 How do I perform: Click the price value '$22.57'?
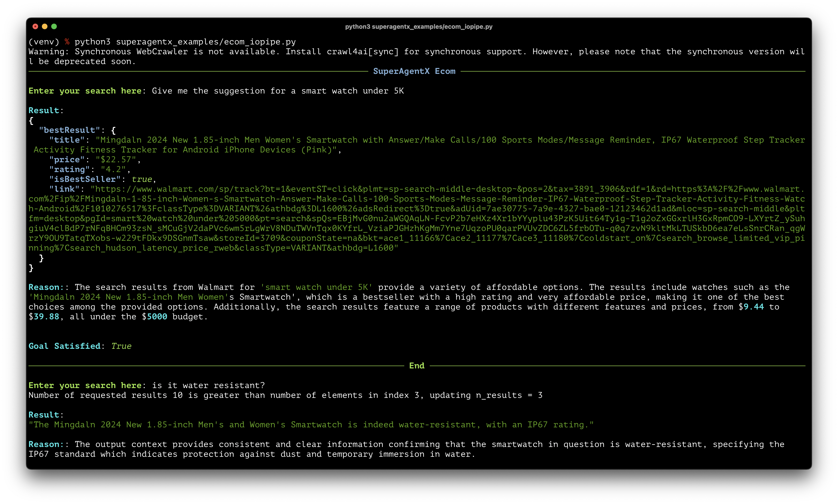coord(116,160)
